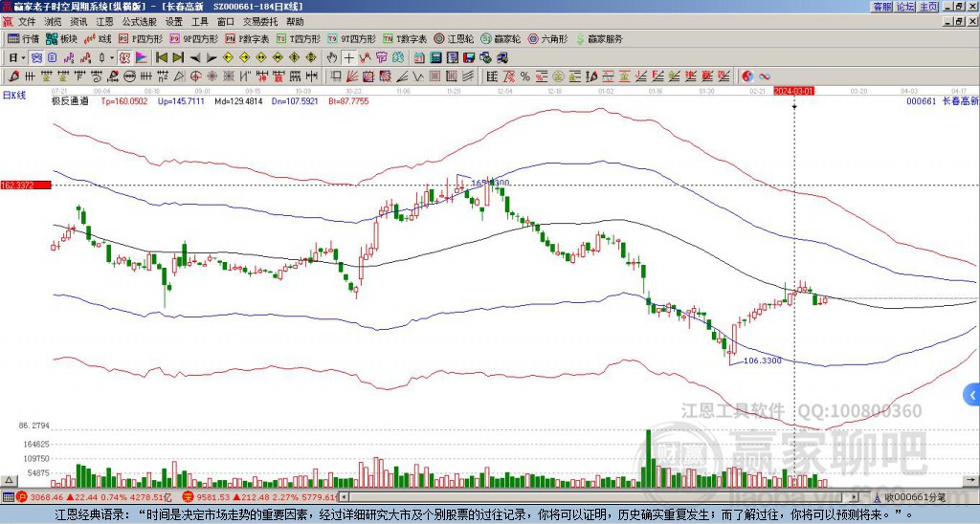Viewport: 980px width, 524px height.
Task: Open the P数字表 tool
Action: (247, 38)
